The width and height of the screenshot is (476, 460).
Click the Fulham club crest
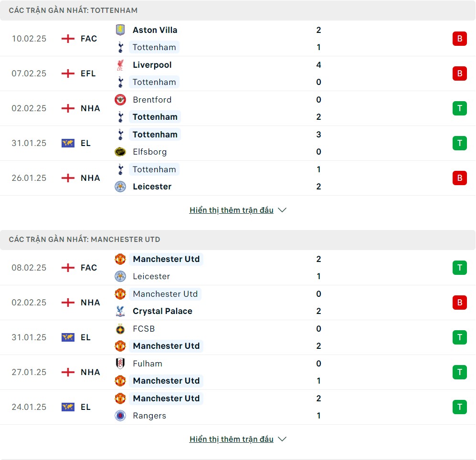click(x=120, y=364)
